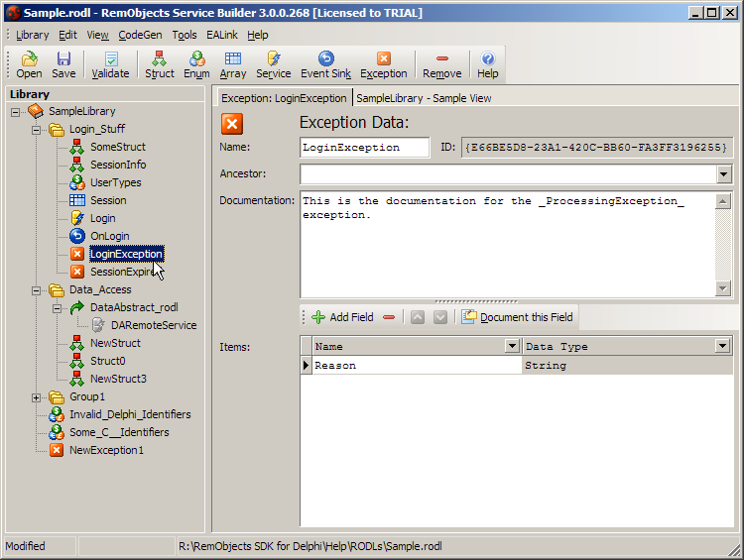Open the Ancestor dropdown
This screenshot has height=560, width=744.
723,174
